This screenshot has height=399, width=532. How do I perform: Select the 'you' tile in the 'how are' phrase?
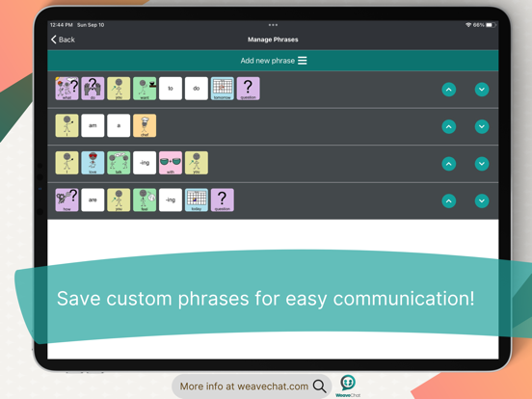119,200
